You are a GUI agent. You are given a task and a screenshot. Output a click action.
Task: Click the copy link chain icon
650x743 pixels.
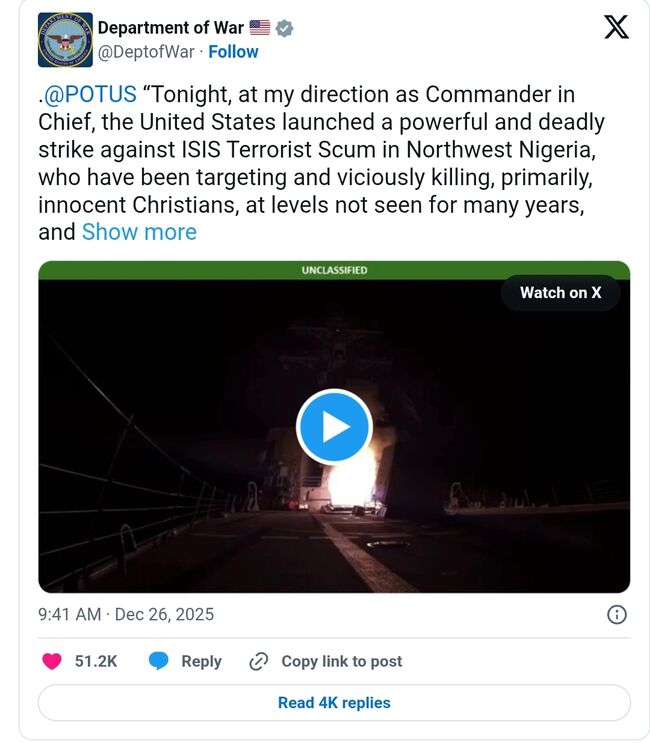[259, 661]
